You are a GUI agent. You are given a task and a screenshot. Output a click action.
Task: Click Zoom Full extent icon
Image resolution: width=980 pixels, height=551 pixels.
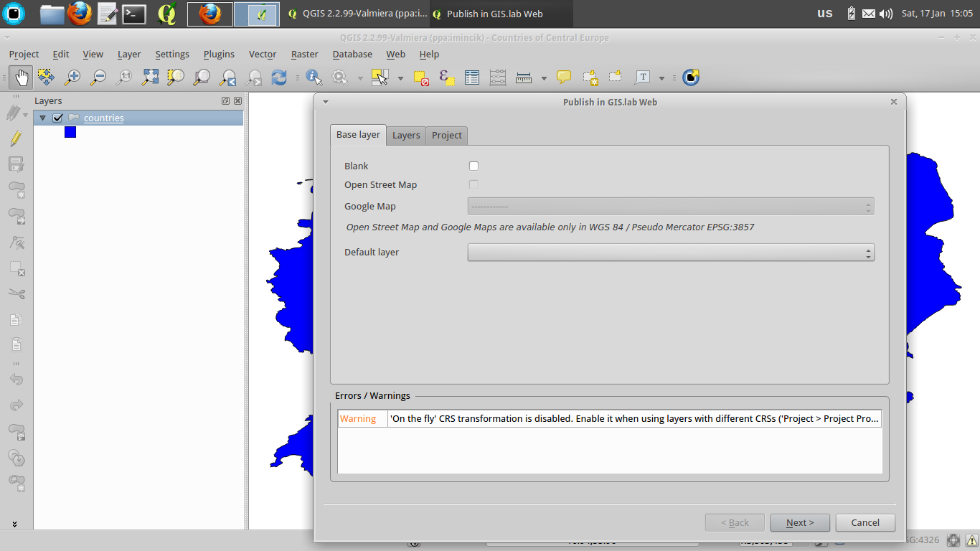click(150, 77)
